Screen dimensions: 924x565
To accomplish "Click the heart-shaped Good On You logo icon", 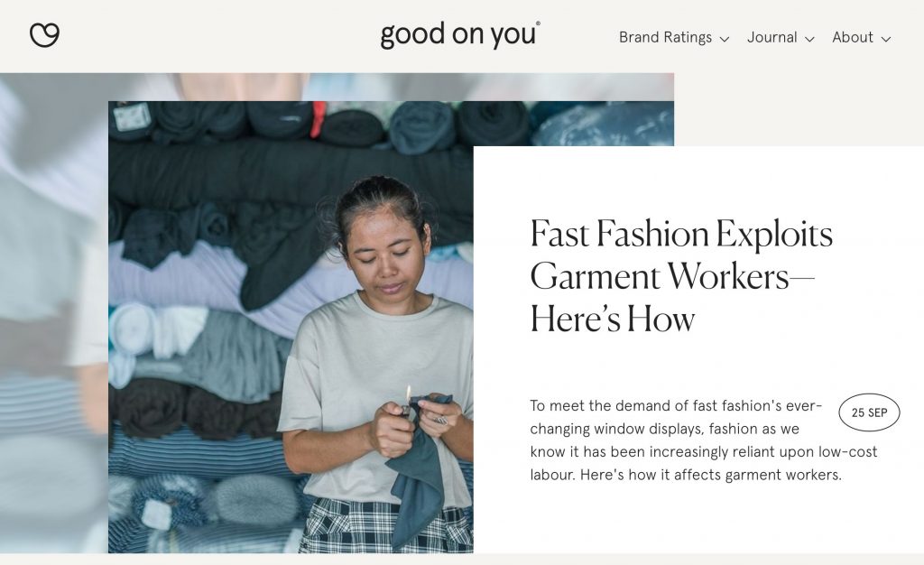I will click(44, 35).
